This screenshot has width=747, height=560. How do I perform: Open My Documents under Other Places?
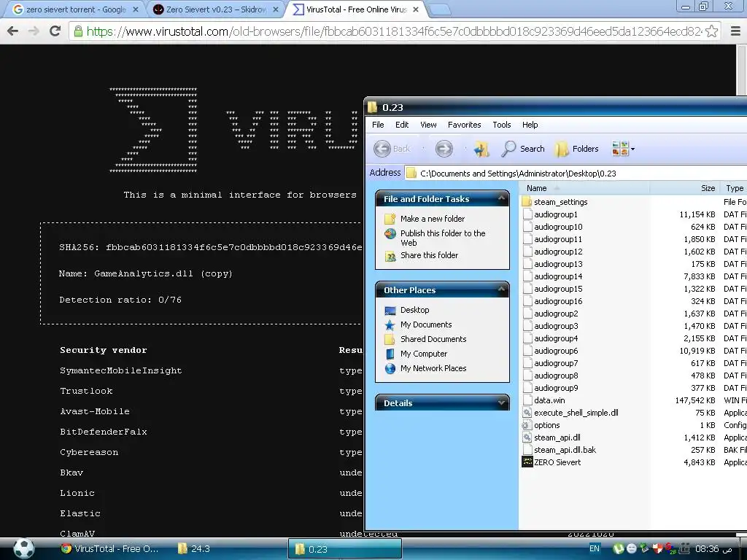[426, 324]
